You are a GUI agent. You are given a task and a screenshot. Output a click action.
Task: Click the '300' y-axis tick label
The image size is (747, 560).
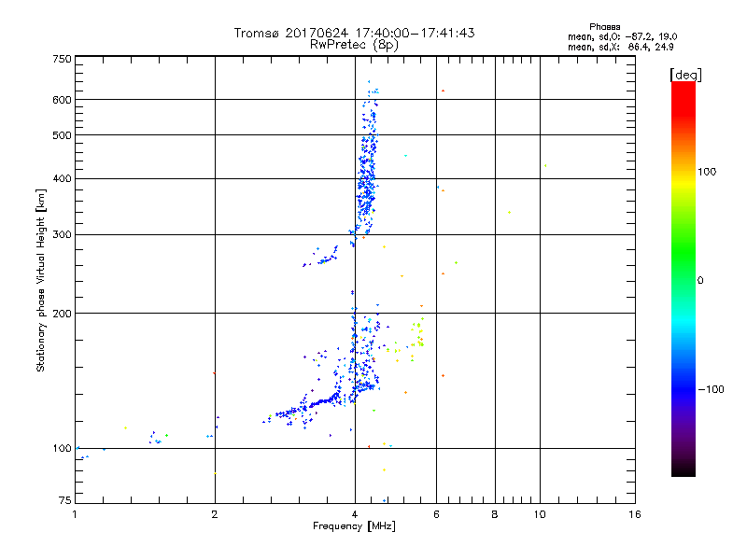point(62,235)
